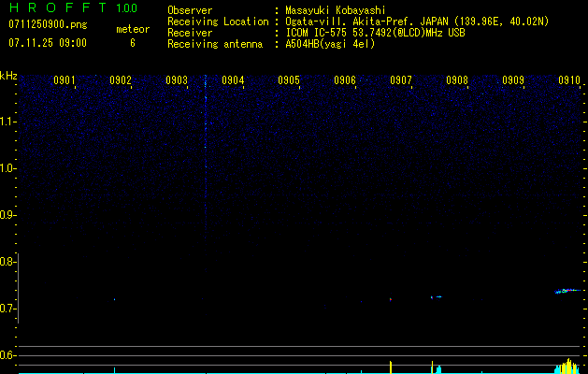The width and height of the screenshot is (588, 374).
Task: Click the date stamp 07.11.25 09:00
Action: coord(48,43)
